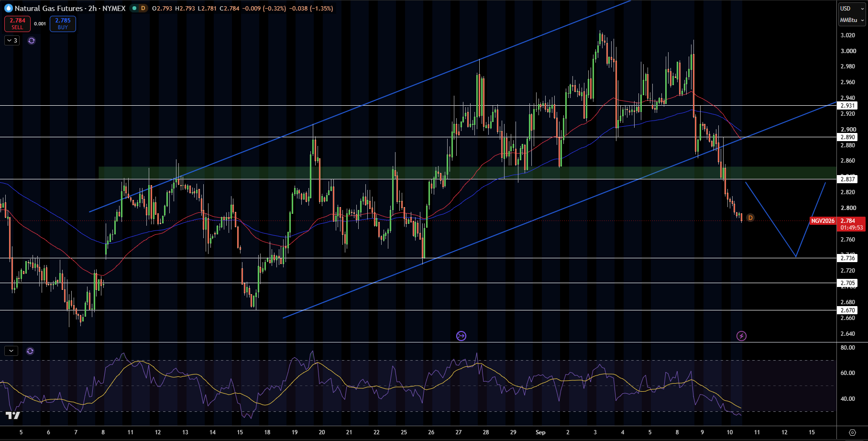This screenshot has width=868, height=441.
Task: Click the purple sync icon in RSI pane
Action: [30, 351]
